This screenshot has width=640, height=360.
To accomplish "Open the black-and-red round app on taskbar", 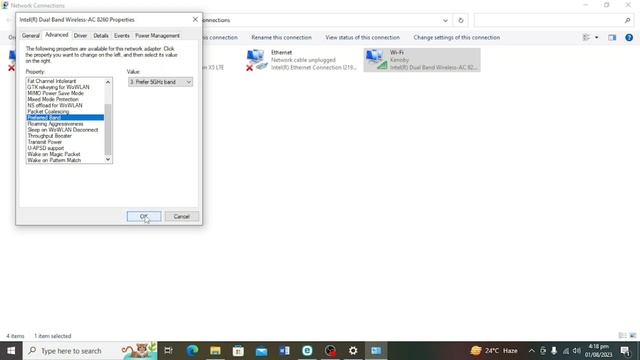I will pos(330,351).
